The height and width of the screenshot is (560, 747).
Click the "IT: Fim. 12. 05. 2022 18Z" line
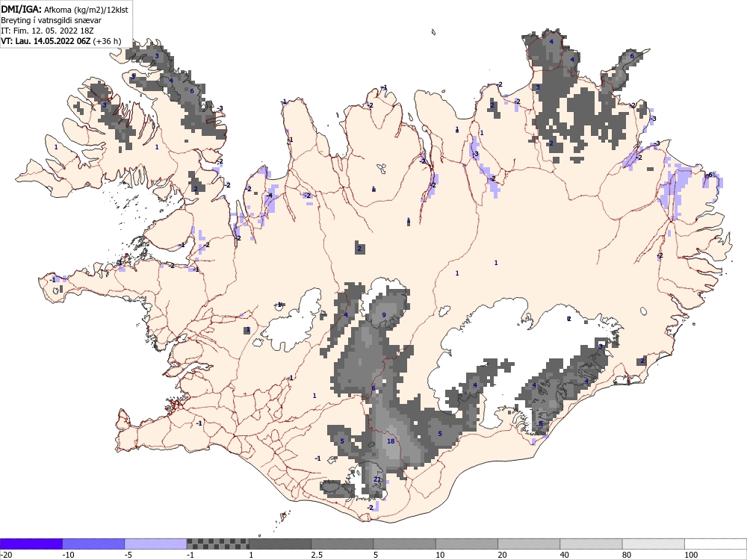(47, 31)
